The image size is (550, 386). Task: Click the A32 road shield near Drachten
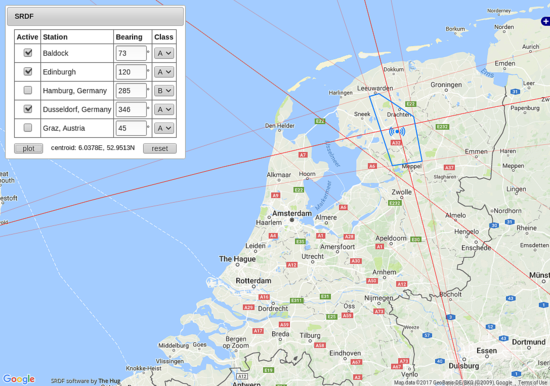tap(396, 143)
